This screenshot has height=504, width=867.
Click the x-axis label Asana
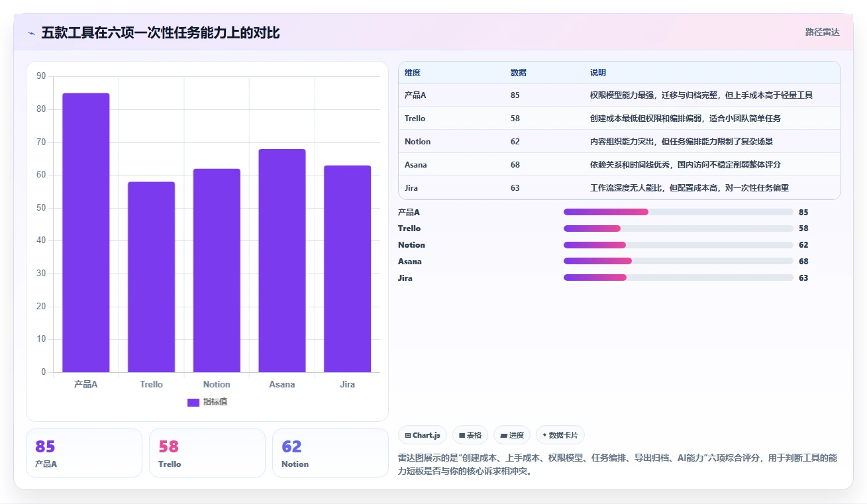[282, 384]
